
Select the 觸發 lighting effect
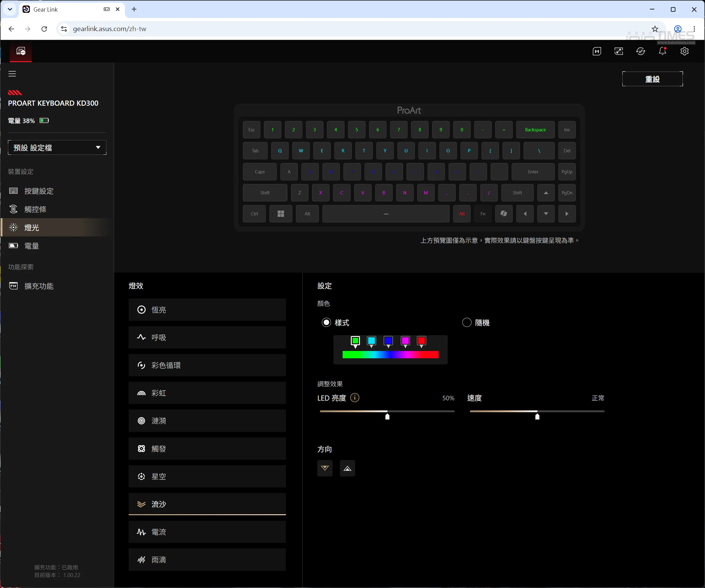207,448
